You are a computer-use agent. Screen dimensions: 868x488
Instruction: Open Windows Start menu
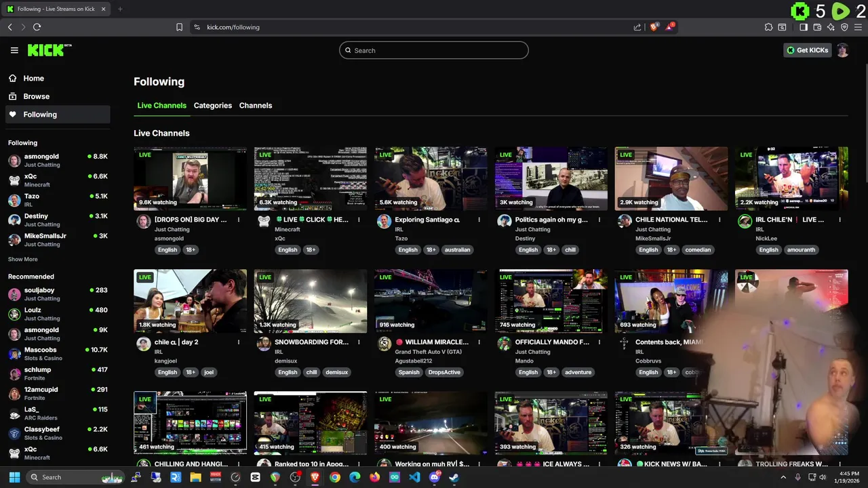14,477
